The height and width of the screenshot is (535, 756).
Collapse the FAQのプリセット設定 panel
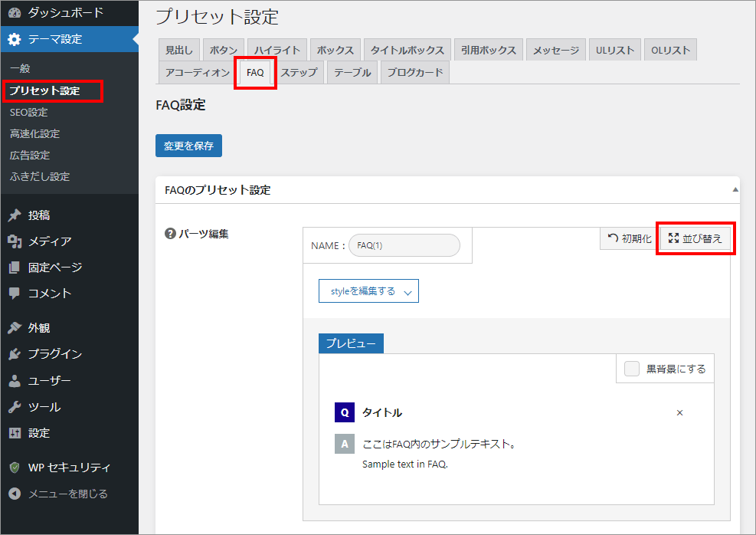click(x=735, y=189)
